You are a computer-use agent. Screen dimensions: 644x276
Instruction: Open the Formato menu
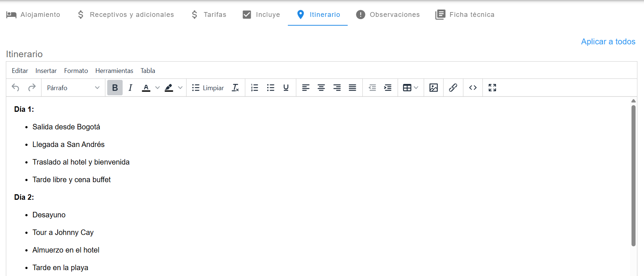[x=76, y=71]
